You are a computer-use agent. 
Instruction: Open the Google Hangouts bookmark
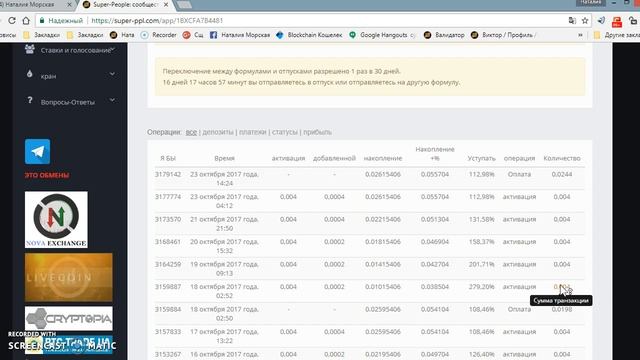point(382,35)
